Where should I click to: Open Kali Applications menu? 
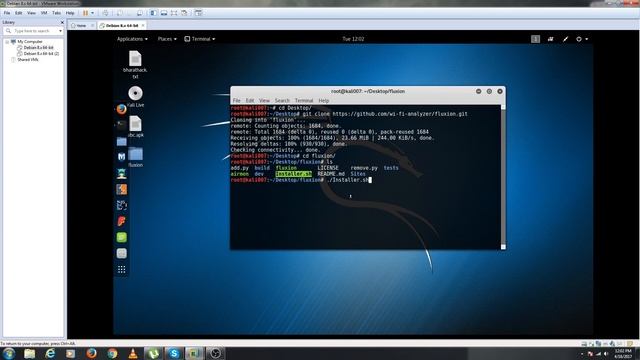(132, 39)
